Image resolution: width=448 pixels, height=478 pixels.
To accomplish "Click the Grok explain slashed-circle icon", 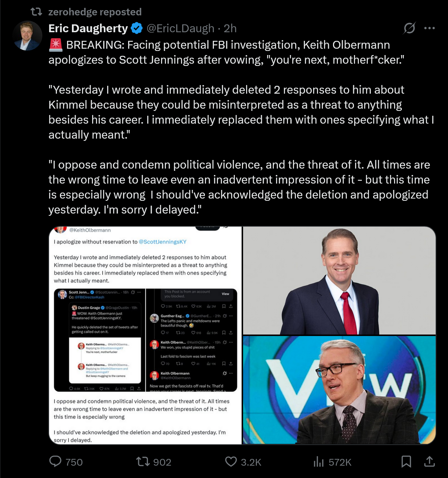I will tap(409, 28).
